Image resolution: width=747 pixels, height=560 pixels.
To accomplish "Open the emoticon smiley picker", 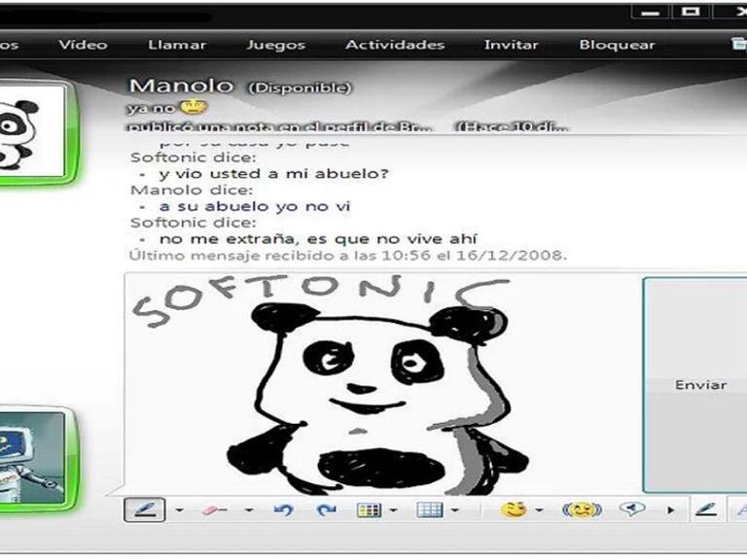I will pyautogui.click(x=514, y=509).
